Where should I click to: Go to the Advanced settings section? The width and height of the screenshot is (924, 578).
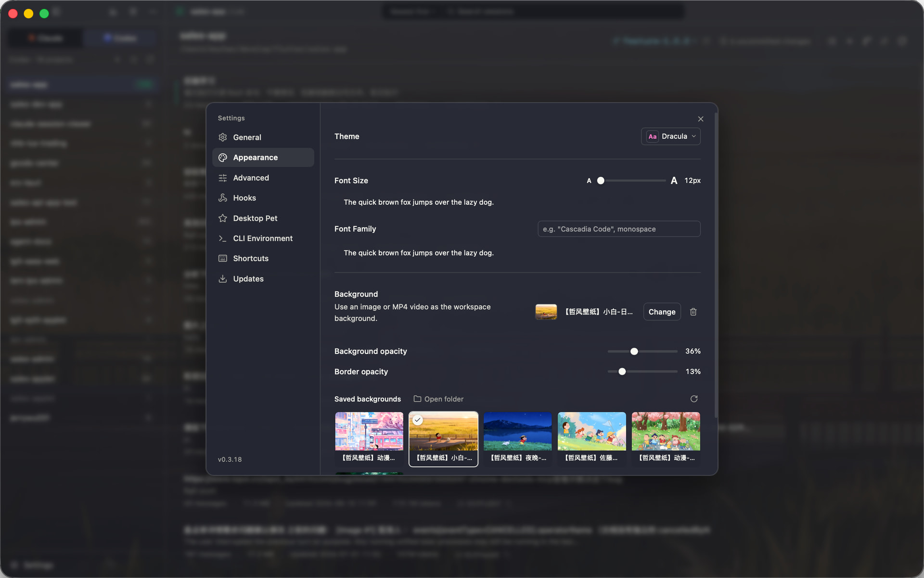tap(263, 178)
